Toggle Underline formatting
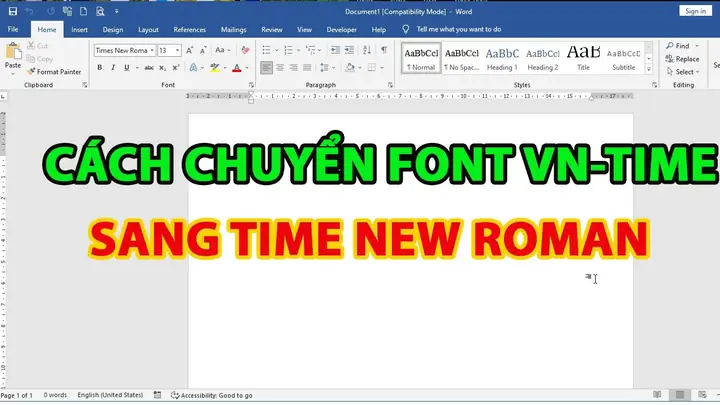Image resolution: width=720 pixels, height=405 pixels. pyautogui.click(x=126, y=68)
